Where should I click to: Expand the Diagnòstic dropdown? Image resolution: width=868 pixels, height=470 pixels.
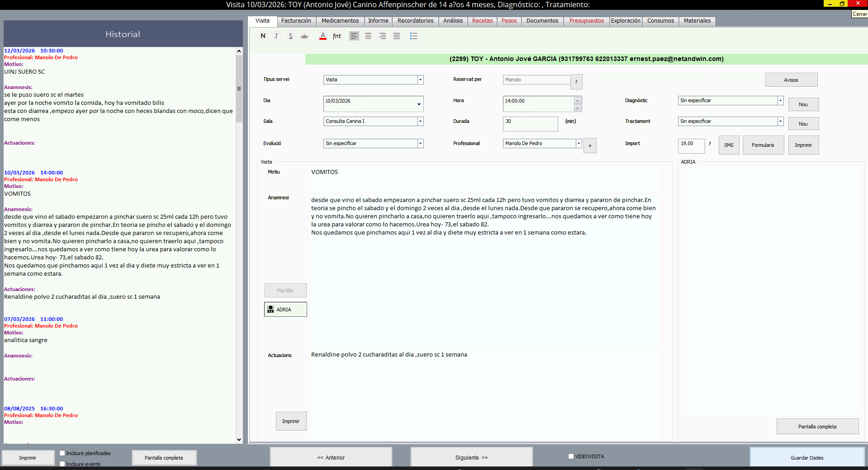[780, 100]
